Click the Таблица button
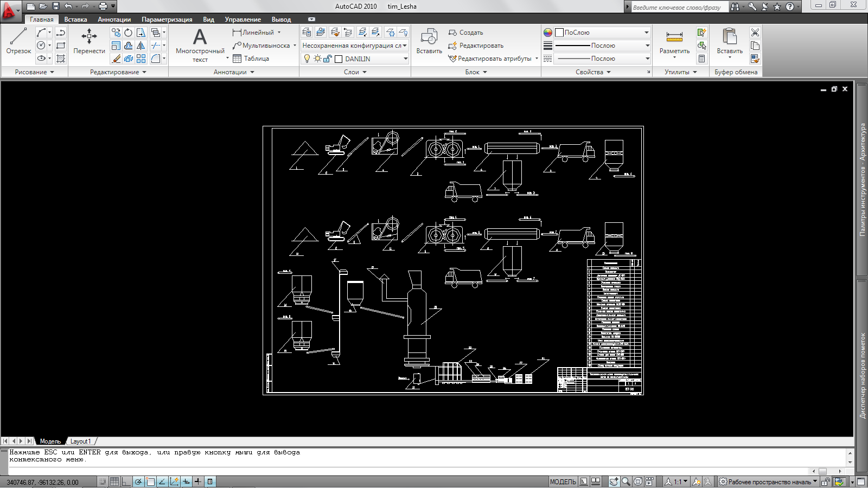Viewport: 868px width, 488px height. pyautogui.click(x=251, y=59)
